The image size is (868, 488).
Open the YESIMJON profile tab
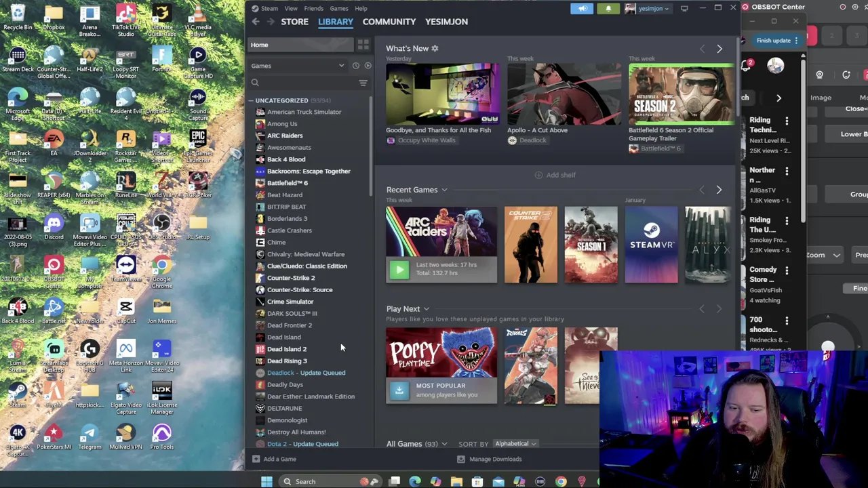click(446, 22)
